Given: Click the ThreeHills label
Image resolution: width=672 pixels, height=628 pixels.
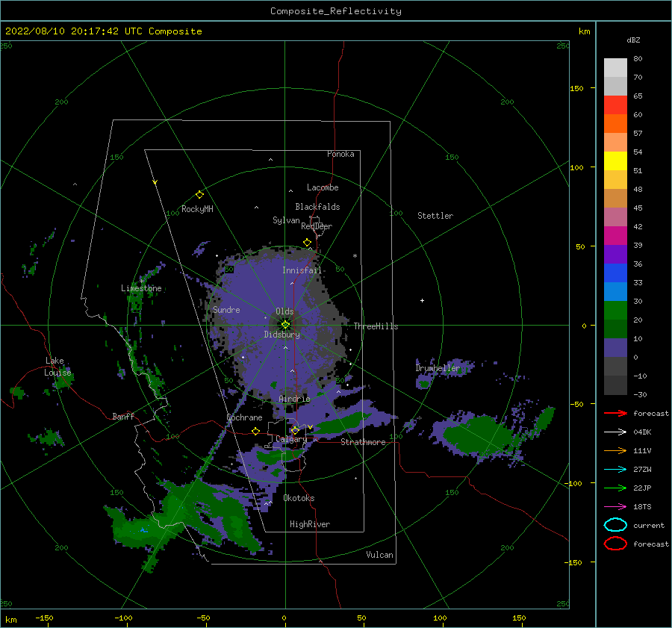Looking at the screenshot, I should [376, 326].
